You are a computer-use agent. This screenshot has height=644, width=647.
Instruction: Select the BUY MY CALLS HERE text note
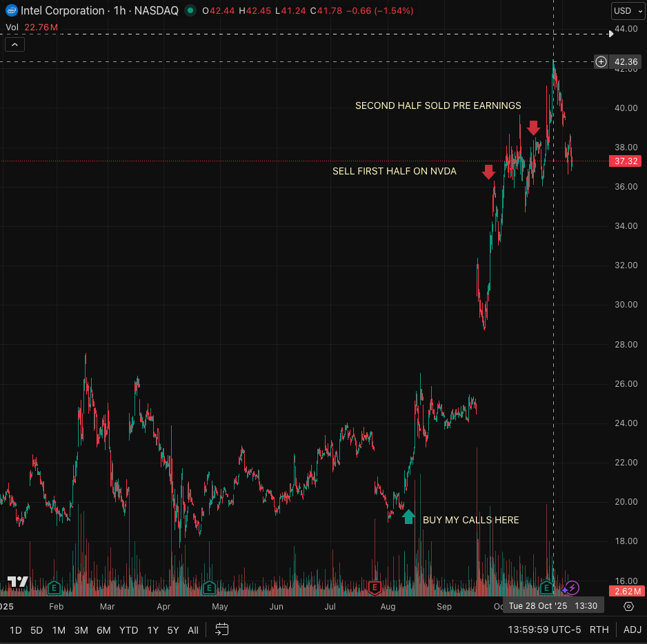point(471,520)
